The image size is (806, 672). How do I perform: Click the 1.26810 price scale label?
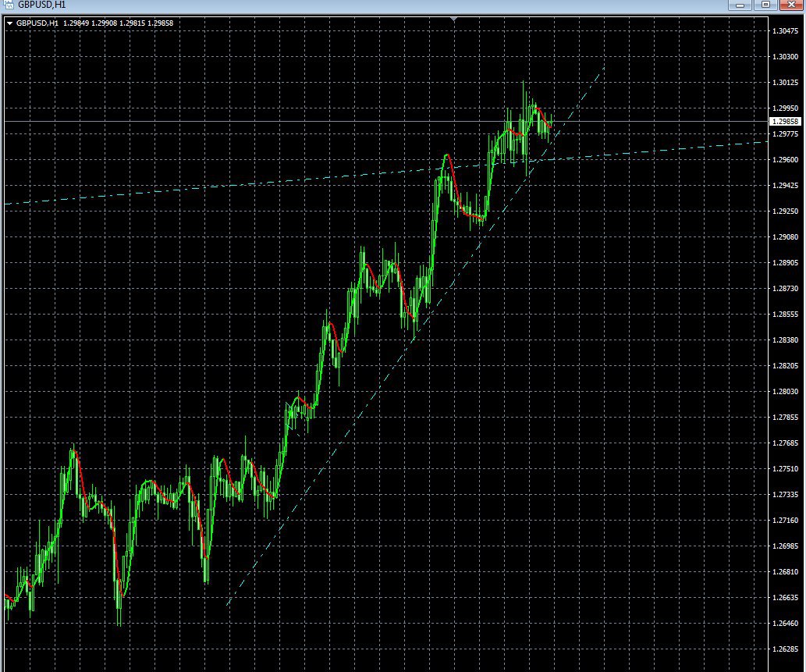pos(785,572)
